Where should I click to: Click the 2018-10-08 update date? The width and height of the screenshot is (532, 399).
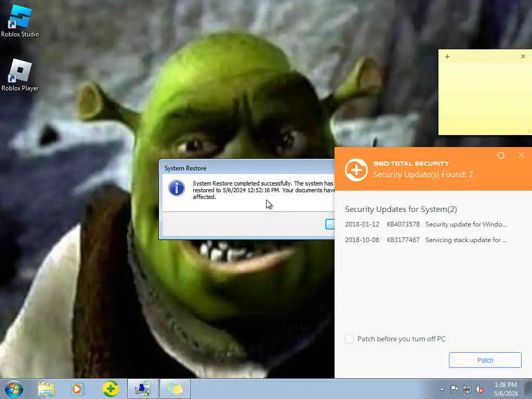click(x=362, y=240)
